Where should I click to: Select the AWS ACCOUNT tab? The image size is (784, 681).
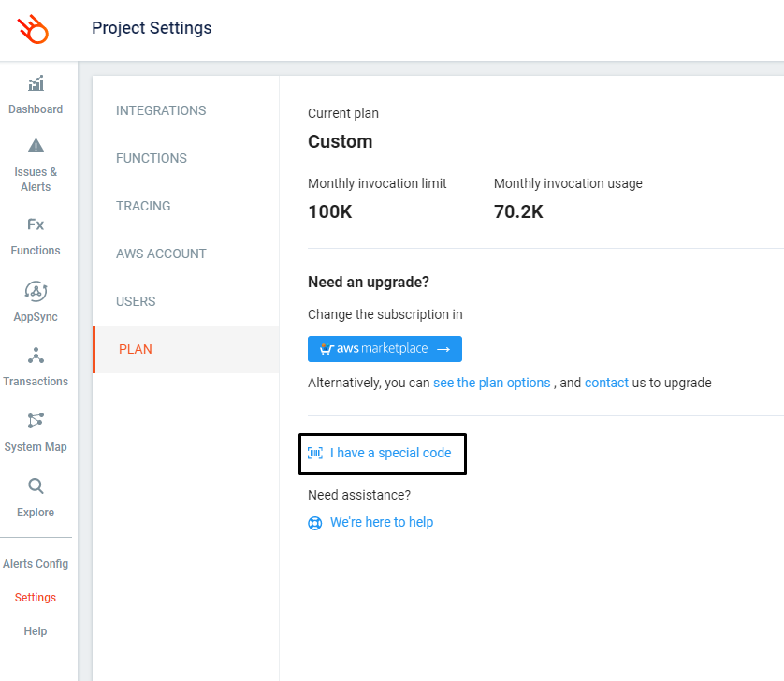161,254
